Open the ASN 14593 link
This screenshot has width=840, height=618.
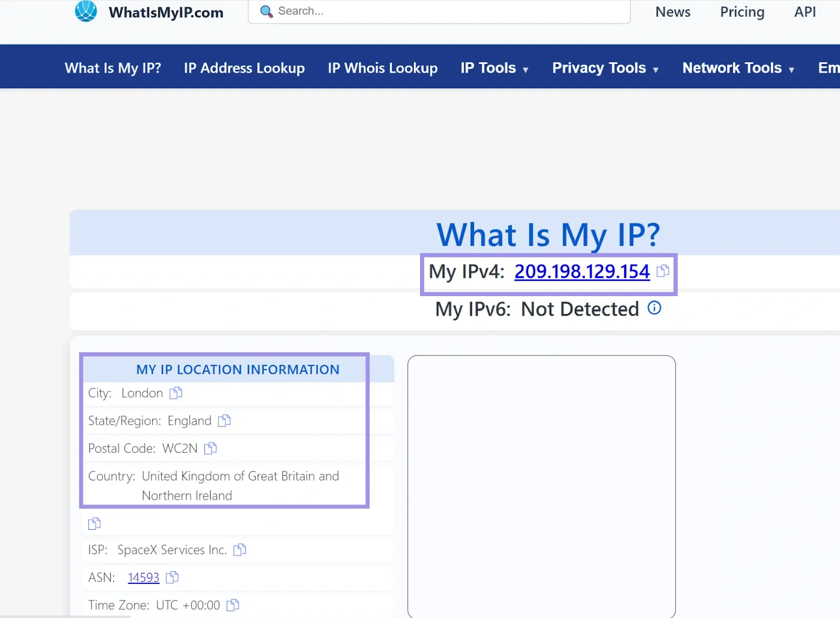143,577
